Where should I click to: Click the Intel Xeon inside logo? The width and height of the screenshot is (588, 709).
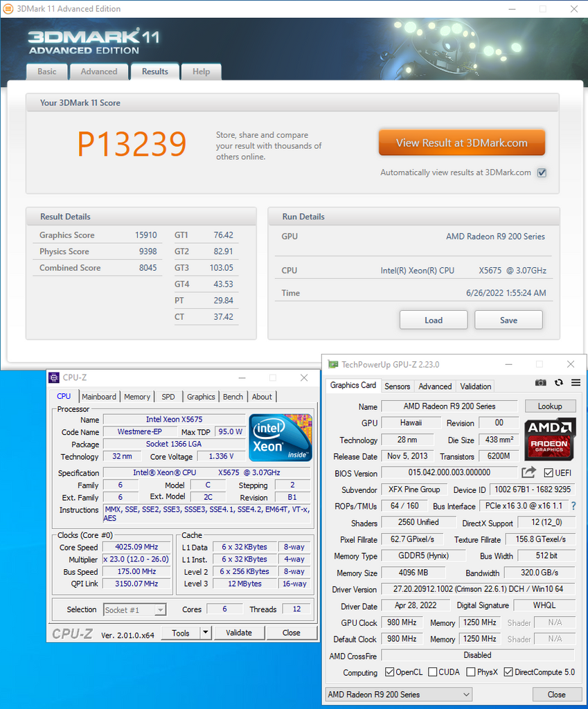point(280,438)
